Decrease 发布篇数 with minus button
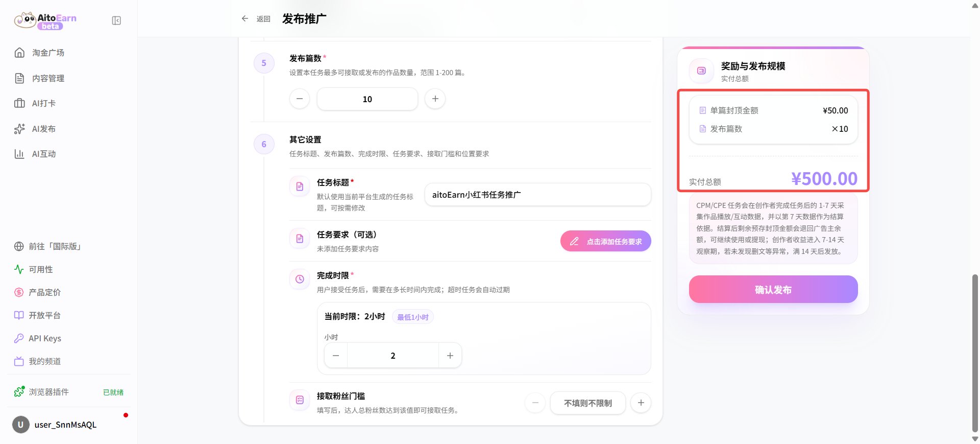 [300, 99]
